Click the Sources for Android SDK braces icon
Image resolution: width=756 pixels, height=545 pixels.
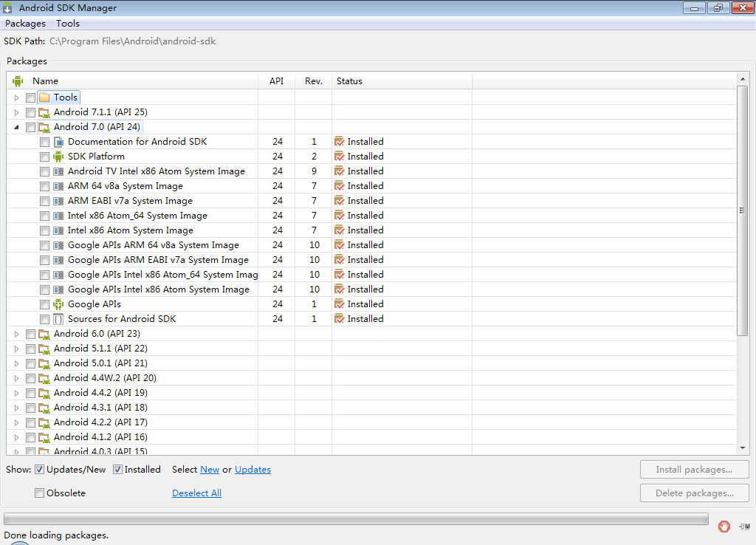click(58, 319)
